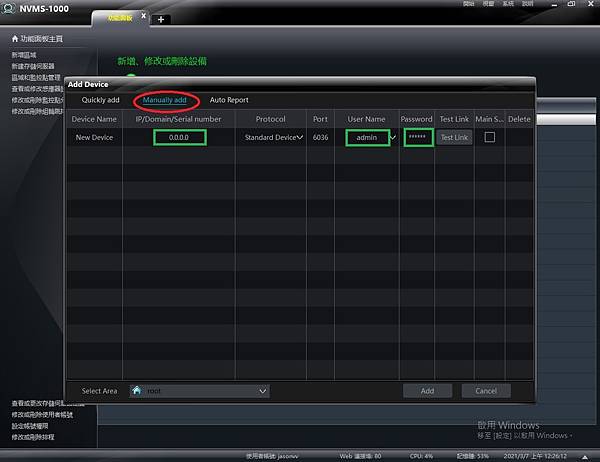Open 區域和監控點管理 in the sidebar

pos(36,78)
